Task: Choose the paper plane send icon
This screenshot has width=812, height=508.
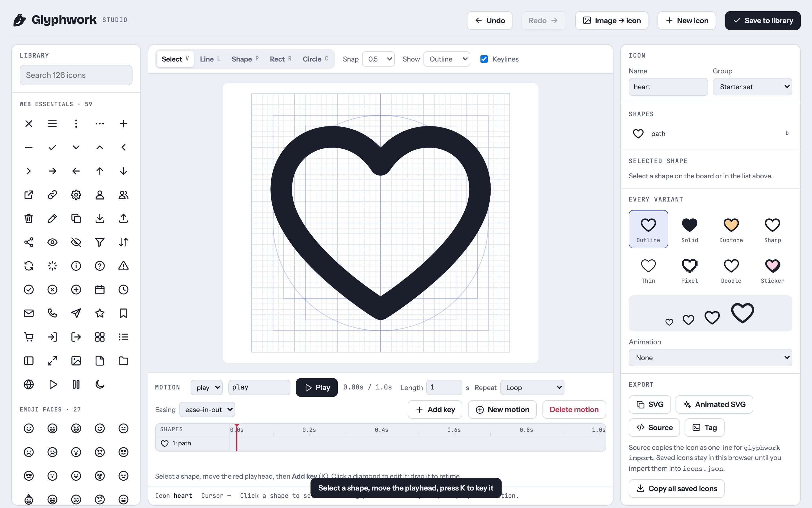Action: [76, 314]
